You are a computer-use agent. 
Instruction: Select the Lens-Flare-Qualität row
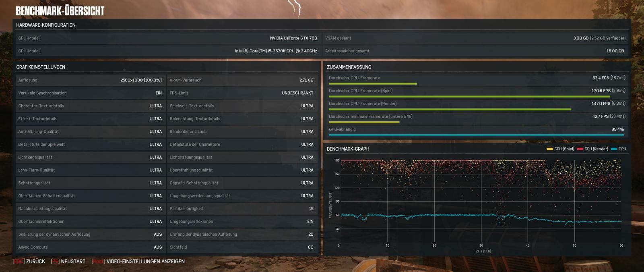click(x=90, y=170)
